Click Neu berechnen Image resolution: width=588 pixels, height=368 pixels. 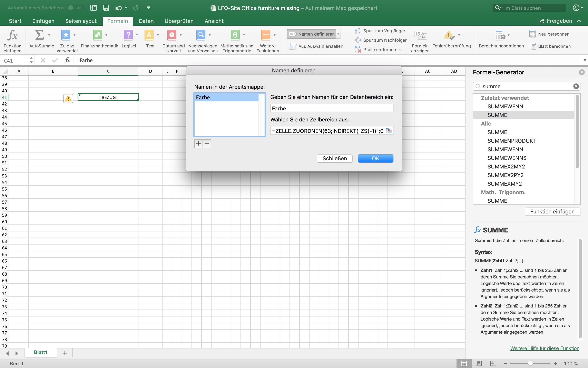549,34
